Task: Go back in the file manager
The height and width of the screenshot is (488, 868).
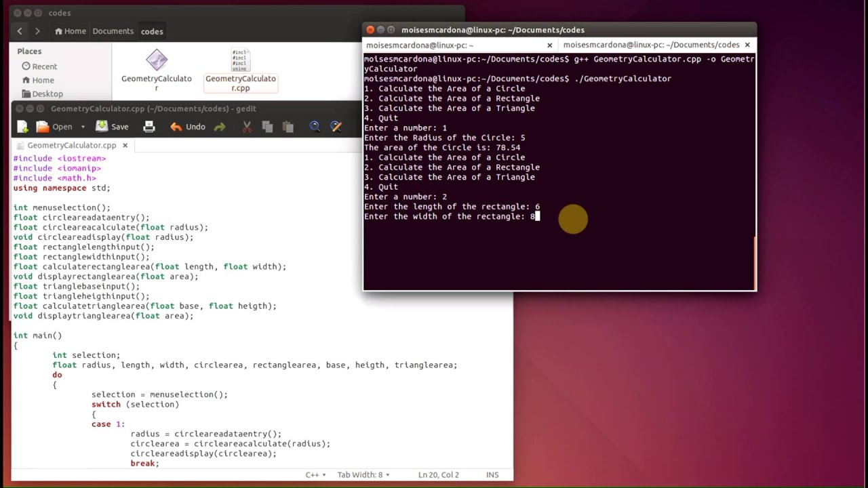Action: pos(20,31)
